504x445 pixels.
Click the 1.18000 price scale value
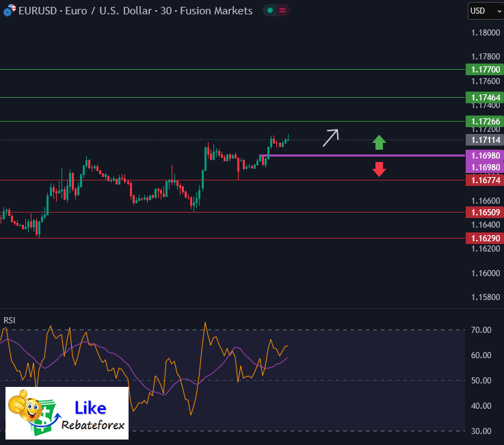click(486, 33)
